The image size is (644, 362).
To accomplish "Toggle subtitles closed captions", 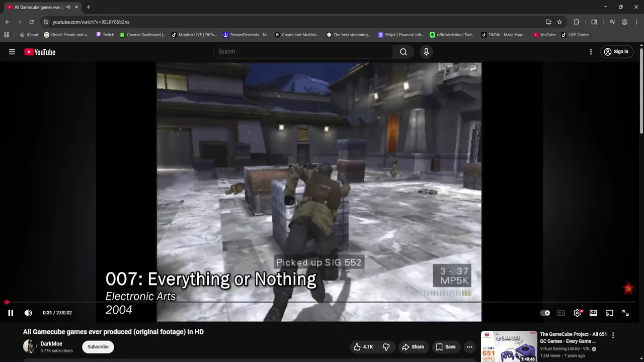I will (561, 313).
